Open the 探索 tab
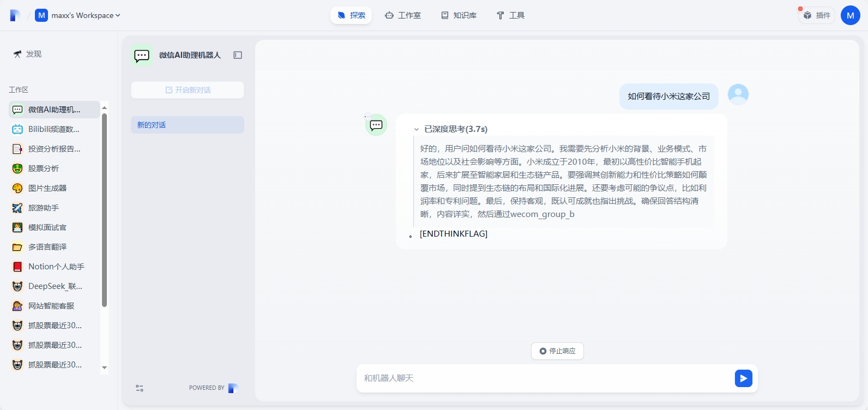Screen dimensions: 868x410 351,15
